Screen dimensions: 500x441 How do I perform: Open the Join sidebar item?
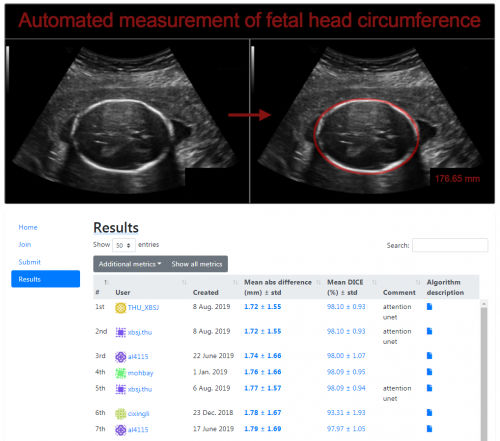(x=25, y=245)
